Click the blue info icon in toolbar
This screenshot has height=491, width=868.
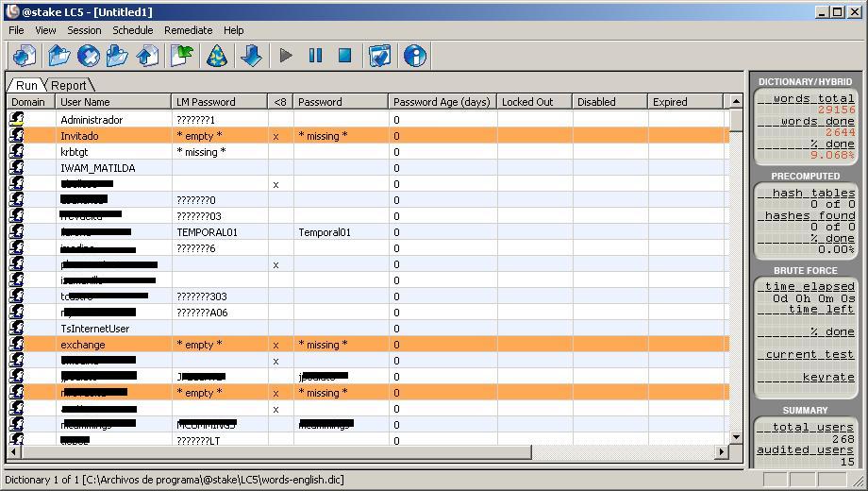tap(414, 57)
